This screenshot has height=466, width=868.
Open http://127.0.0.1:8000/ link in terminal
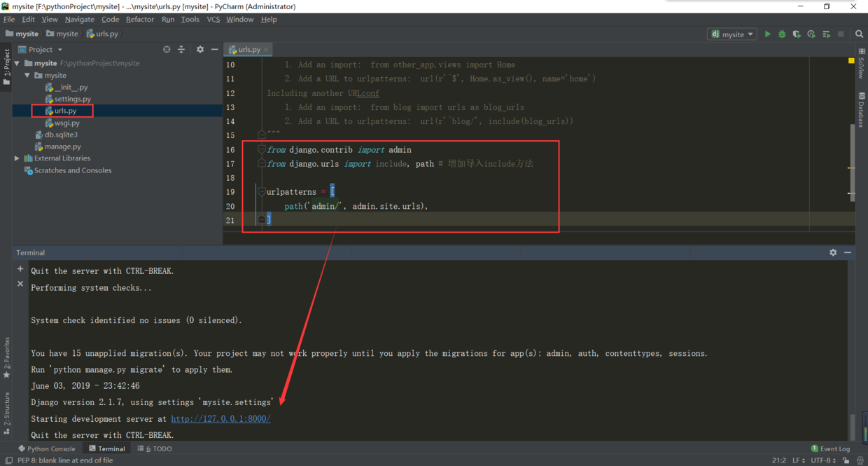(220, 419)
